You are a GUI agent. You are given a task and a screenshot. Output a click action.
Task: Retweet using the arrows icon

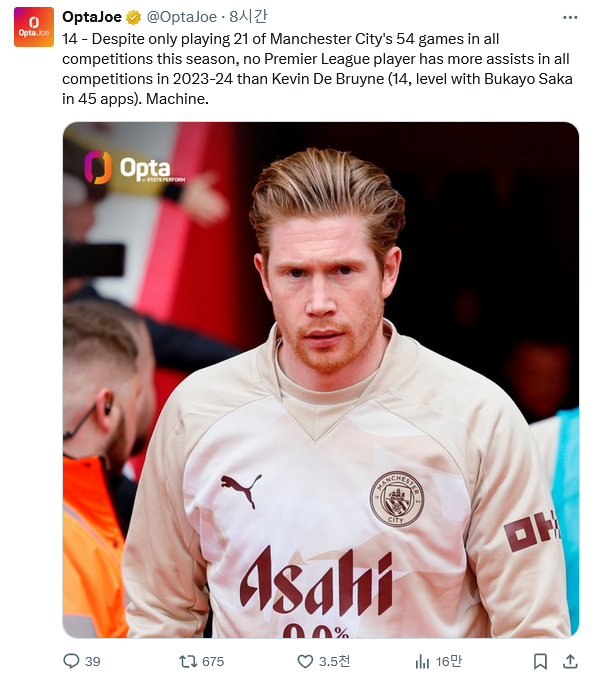(x=188, y=661)
